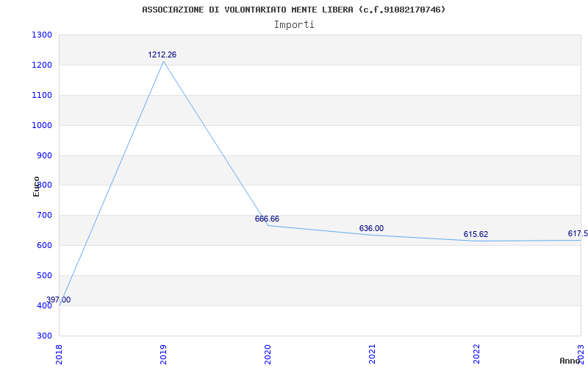This screenshot has height=368, width=588.
Task: Select the 1212.26 data label
Action: 162,54
